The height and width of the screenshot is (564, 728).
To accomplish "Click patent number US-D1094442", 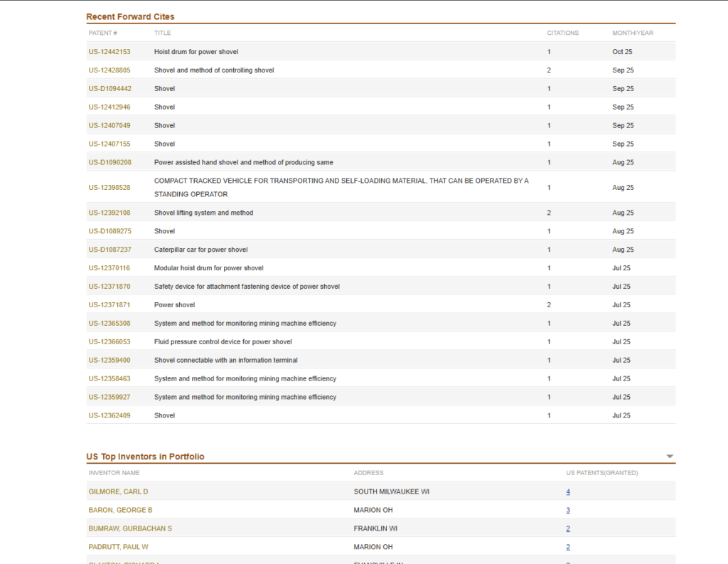I will click(x=110, y=89).
